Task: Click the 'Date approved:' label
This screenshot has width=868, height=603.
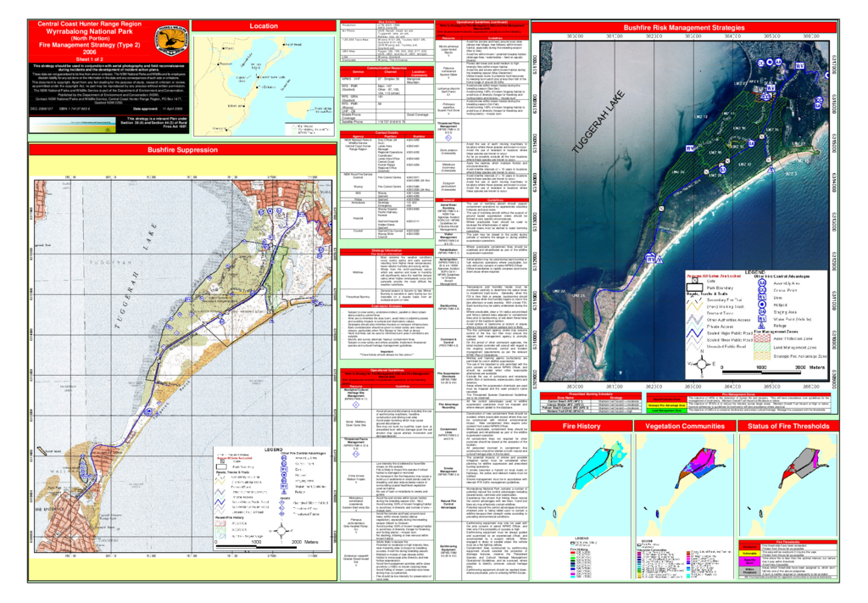Action: (x=145, y=109)
